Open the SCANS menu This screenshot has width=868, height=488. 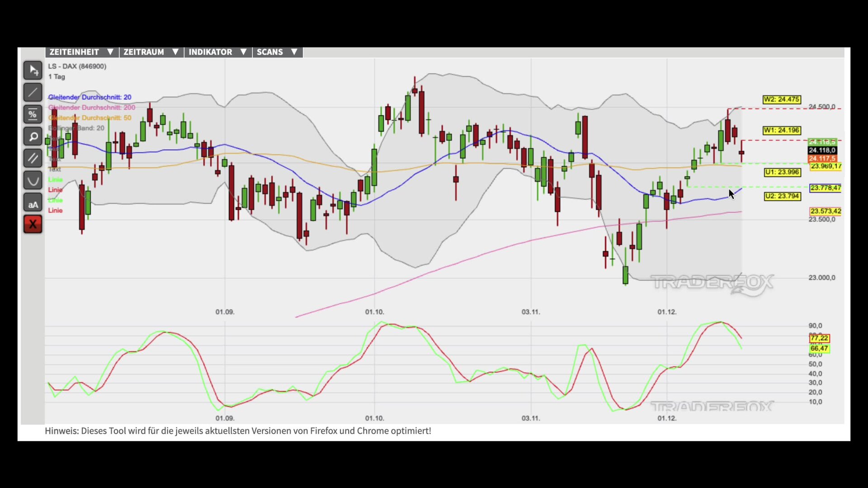point(277,52)
